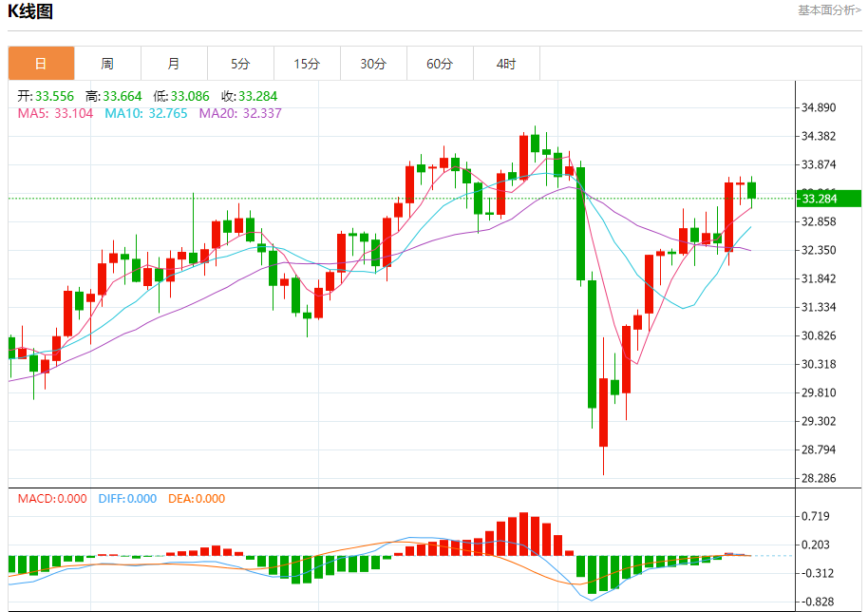Click the MACD: 0.000 indicator label
The width and height of the screenshot is (868, 612).
pyautogui.click(x=52, y=499)
